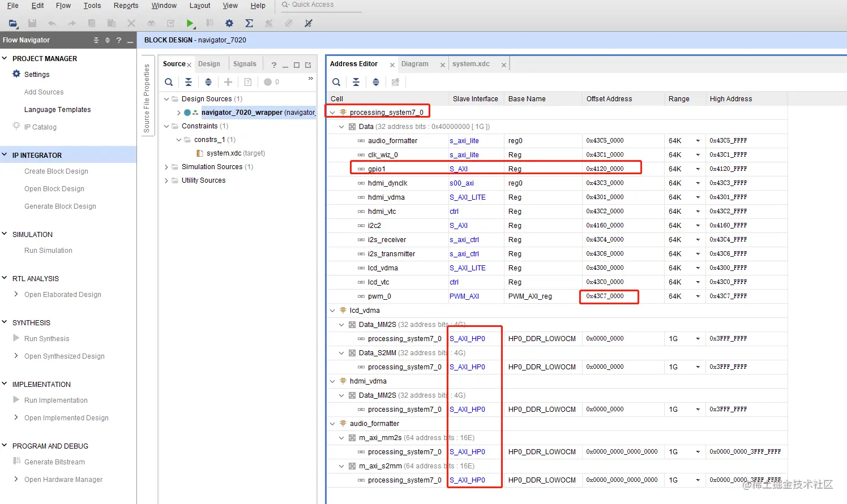Open the Range dropdown for gpio1
This screenshot has height=504, width=847.
tap(698, 169)
